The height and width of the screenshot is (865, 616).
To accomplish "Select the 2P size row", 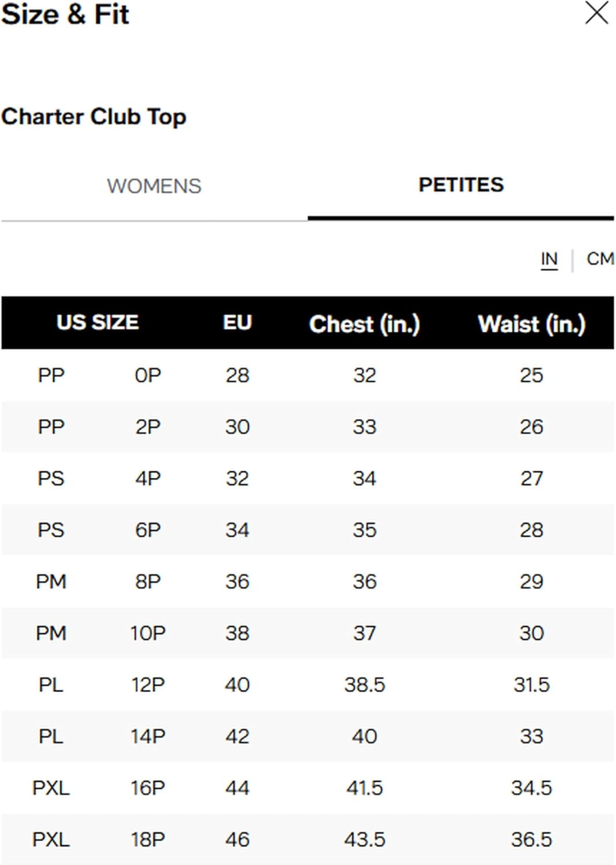I will point(308,427).
